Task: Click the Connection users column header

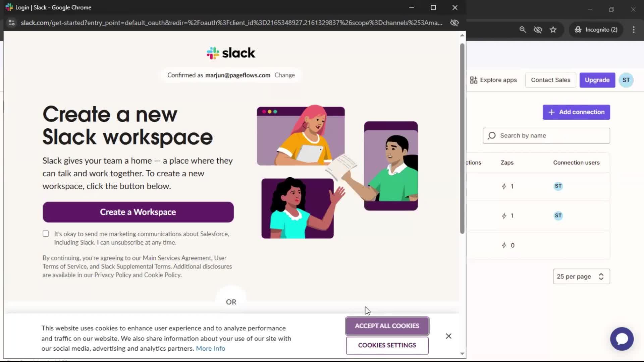Action: [576, 163]
